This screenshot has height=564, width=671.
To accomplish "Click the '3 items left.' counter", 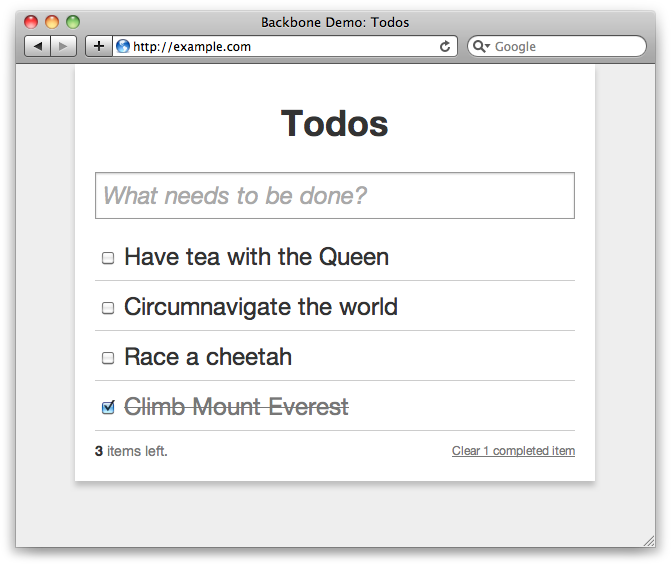I will [x=131, y=451].
